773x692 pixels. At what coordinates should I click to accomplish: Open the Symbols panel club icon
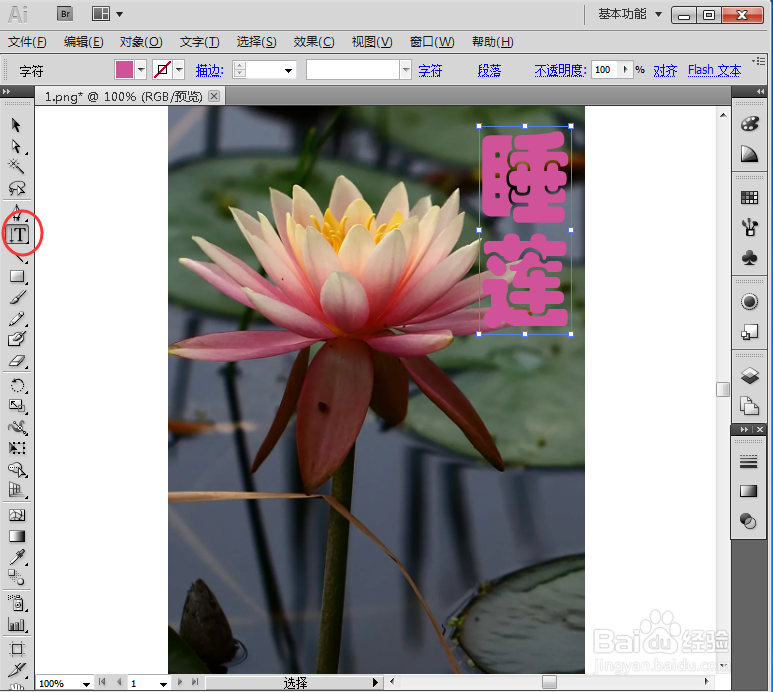click(749, 257)
